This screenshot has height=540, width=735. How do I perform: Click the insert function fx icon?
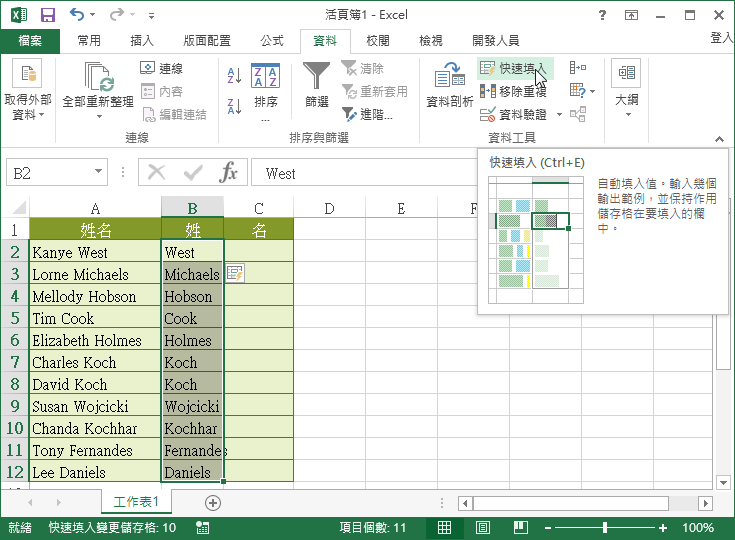(228, 172)
